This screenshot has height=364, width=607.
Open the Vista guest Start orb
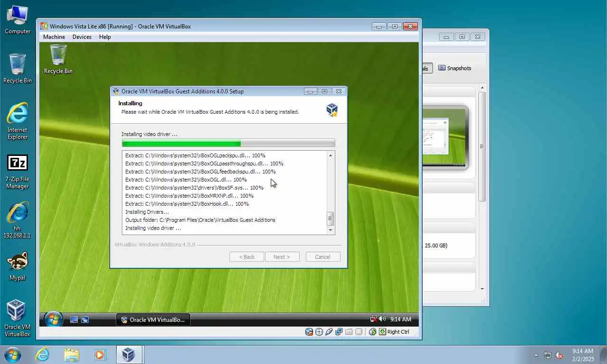pyautogui.click(x=53, y=319)
